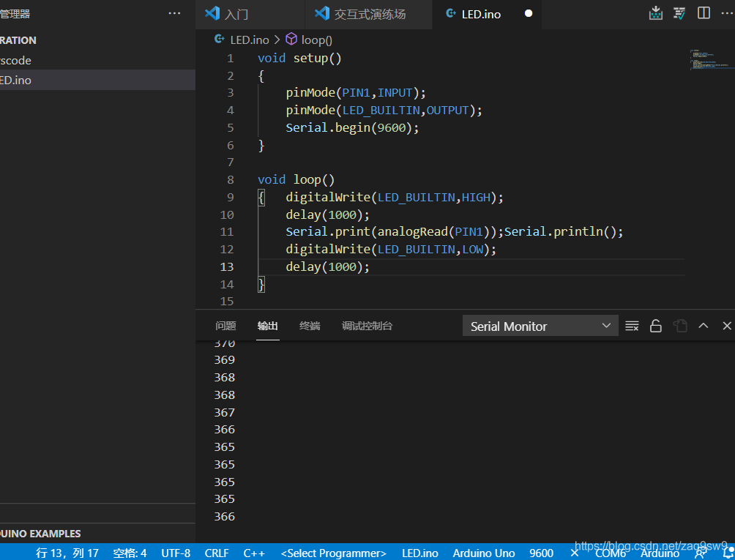Viewport: 735px width, 560px height.
Task: Click digitalWrite(LED_BUILTIN,HIGH); code line
Action: (x=394, y=198)
